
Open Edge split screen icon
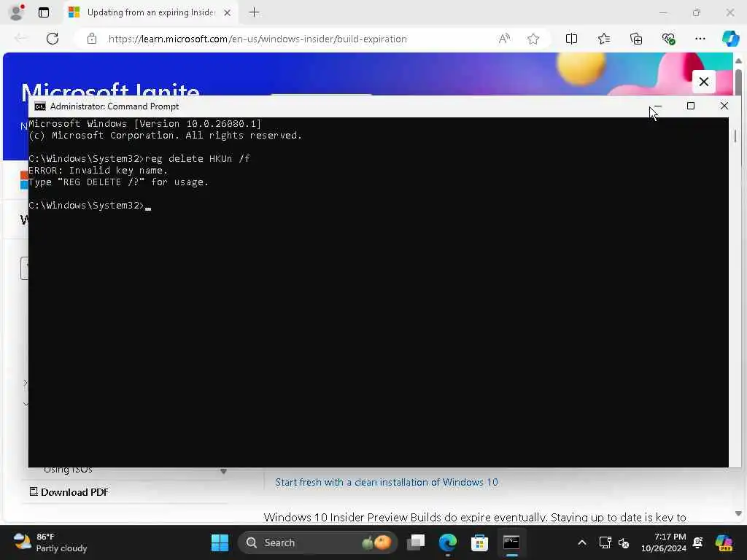(x=571, y=39)
